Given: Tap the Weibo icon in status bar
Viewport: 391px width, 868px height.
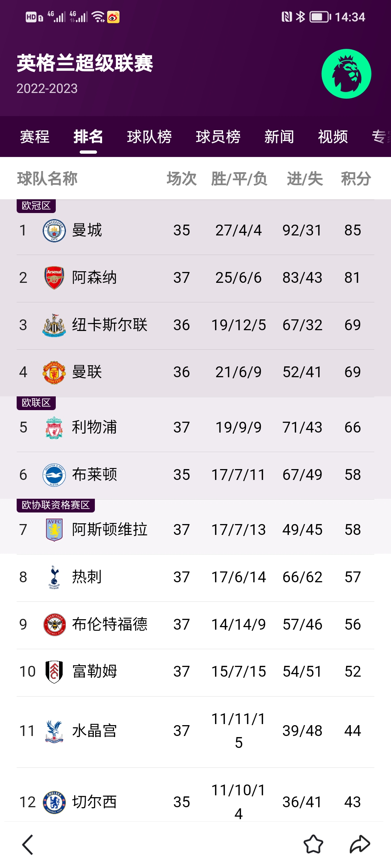Looking at the screenshot, I should click(113, 17).
